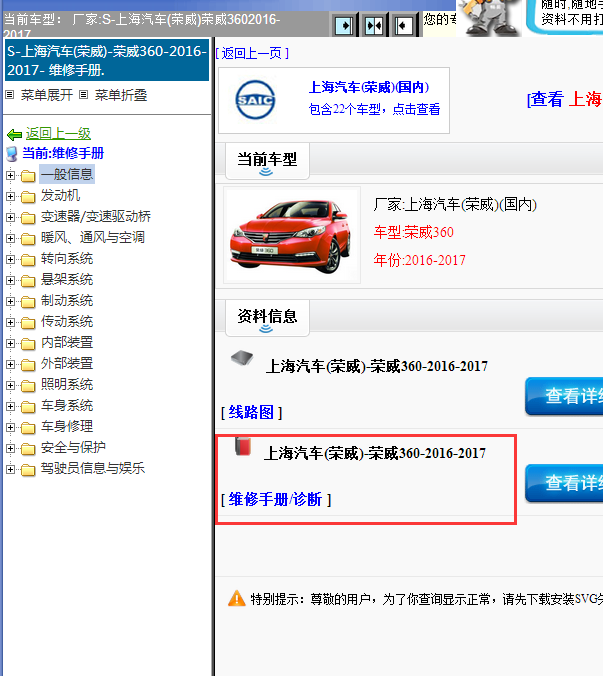Click the 车型:荣威360 text

click(414, 232)
